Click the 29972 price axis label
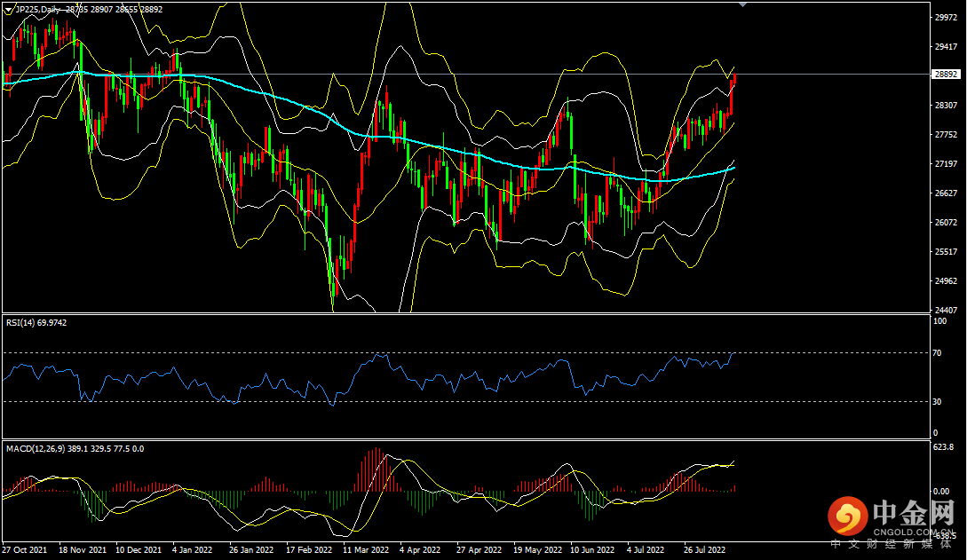Image resolution: width=967 pixels, height=560 pixels. [945, 17]
